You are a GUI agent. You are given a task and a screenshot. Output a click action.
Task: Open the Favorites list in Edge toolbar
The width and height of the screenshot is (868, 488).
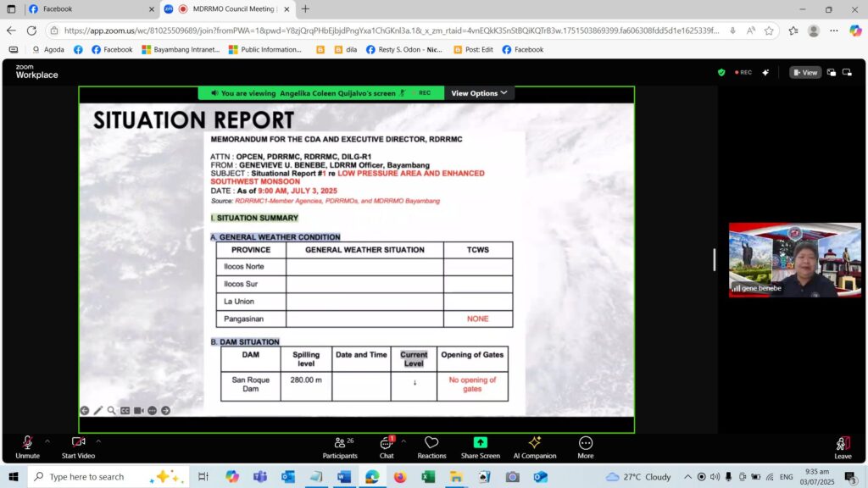pyautogui.click(x=793, y=30)
